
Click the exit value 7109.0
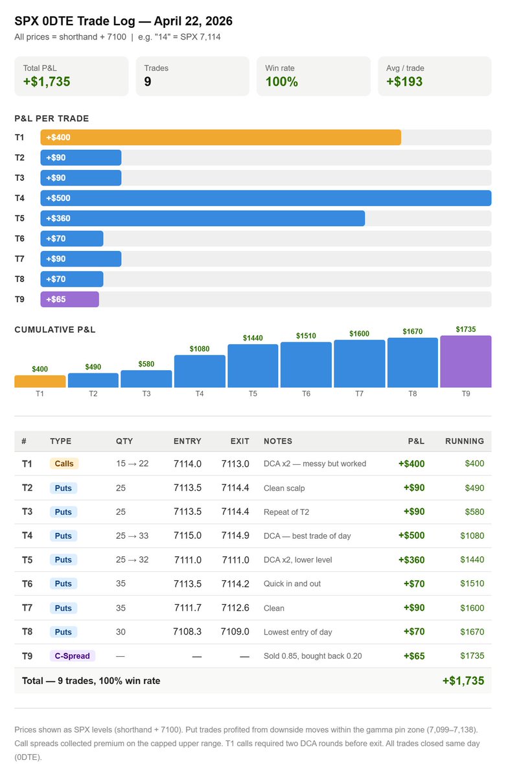tap(235, 631)
